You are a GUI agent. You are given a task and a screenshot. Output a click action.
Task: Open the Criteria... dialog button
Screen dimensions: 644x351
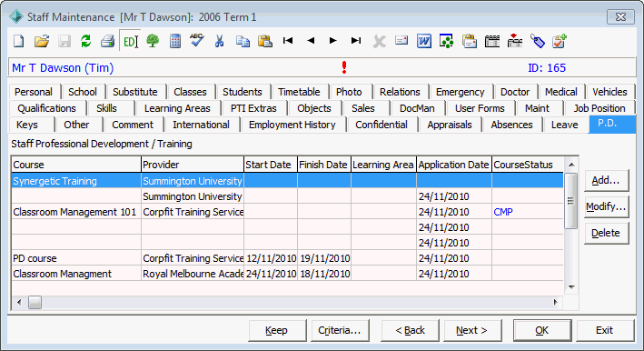[339, 330]
